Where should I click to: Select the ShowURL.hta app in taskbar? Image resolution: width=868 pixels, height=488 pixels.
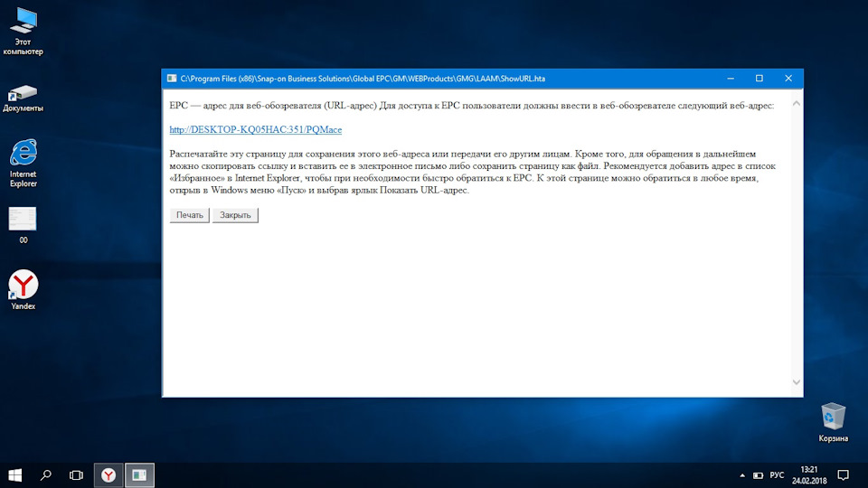click(x=139, y=475)
